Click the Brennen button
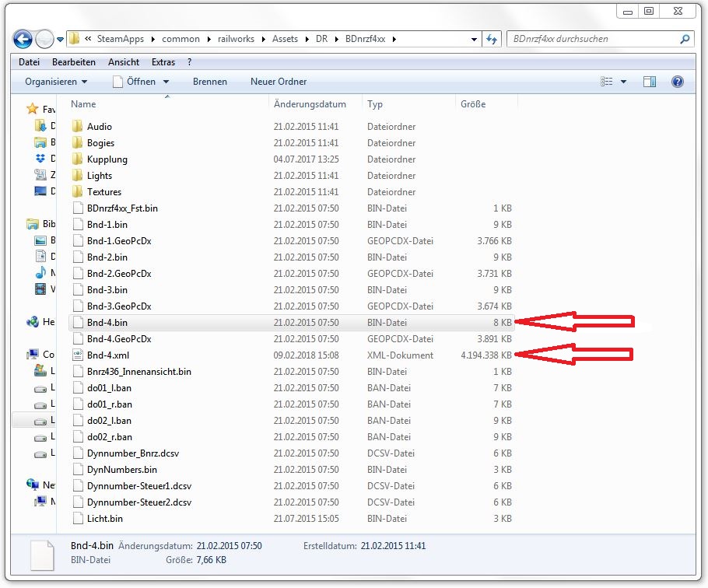 pyautogui.click(x=210, y=82)
